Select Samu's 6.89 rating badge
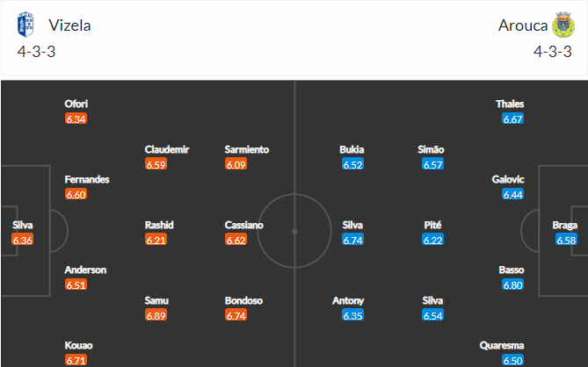The width and height of the screenshot is (588, 367). (156, 315)
